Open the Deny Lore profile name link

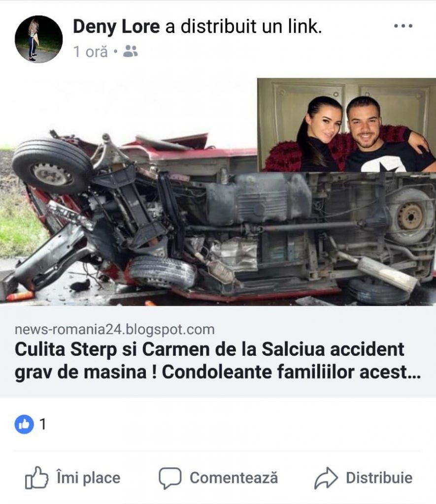pos(116,27)
